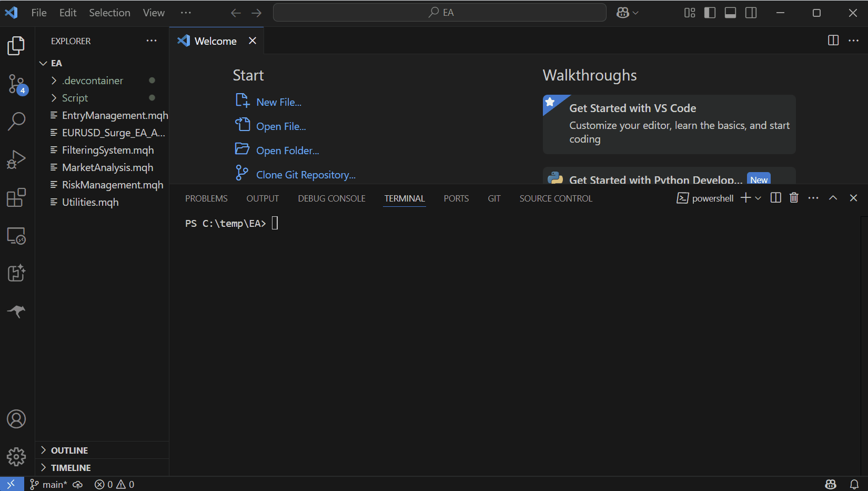Open Get Started with VS Code walkthrough
Screen dimensions: 868x491
click(x=669, y=124)
